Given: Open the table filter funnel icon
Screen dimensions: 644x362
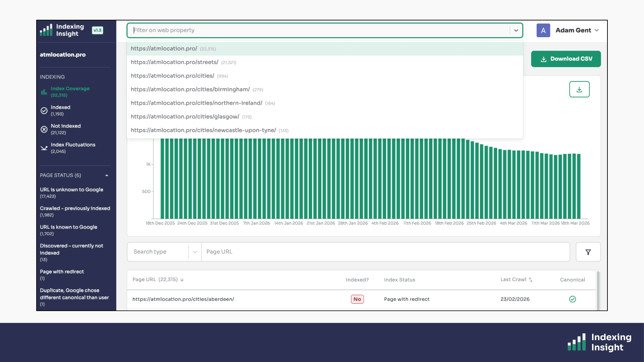Looking at the screenshot, I should coord(588,252).
